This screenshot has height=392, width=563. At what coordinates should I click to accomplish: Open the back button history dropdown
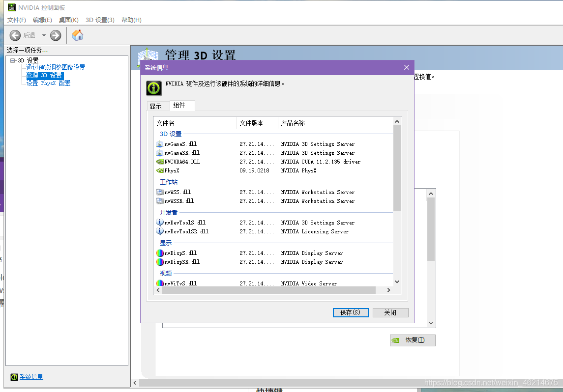[43, 35]
